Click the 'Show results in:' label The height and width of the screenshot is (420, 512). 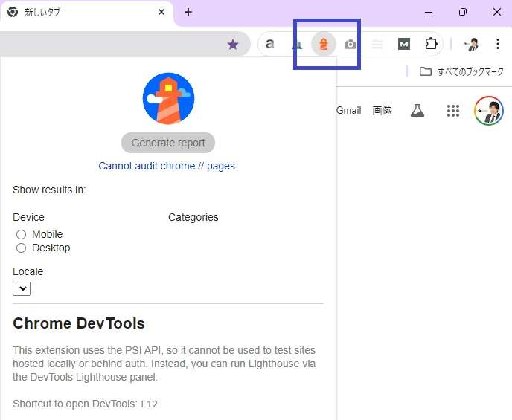click(x=49, y=190)
